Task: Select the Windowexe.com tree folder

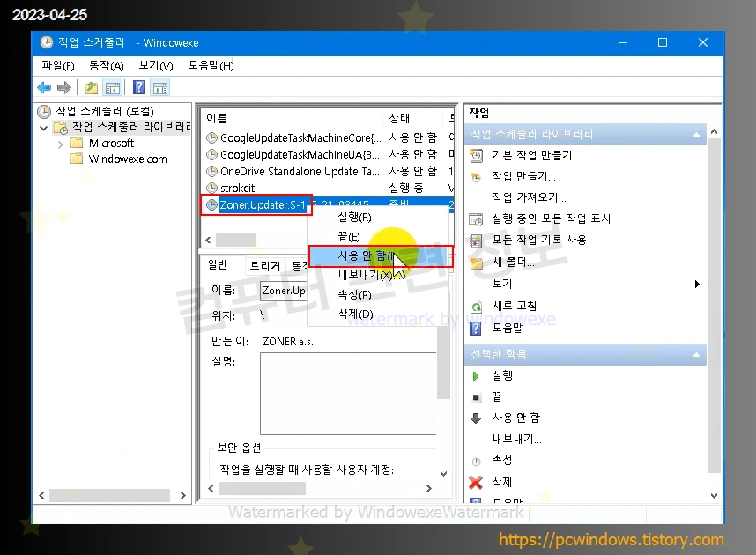Action: [128, 159]
